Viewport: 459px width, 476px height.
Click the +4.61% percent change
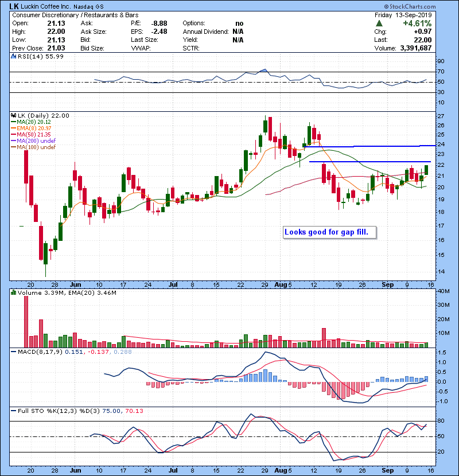point(417,24)
